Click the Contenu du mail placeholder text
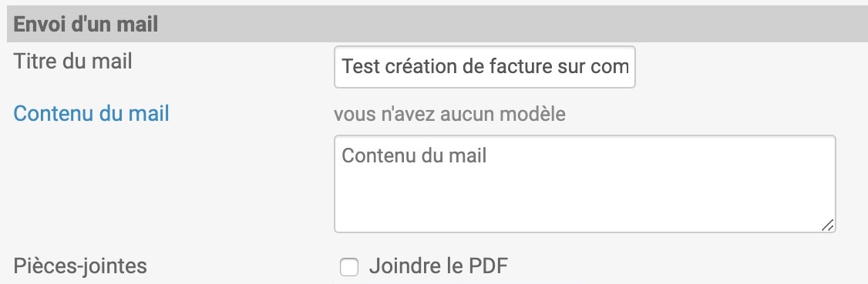Image resolution: width=868 pixels, height=284 pixels. [414, 155]
